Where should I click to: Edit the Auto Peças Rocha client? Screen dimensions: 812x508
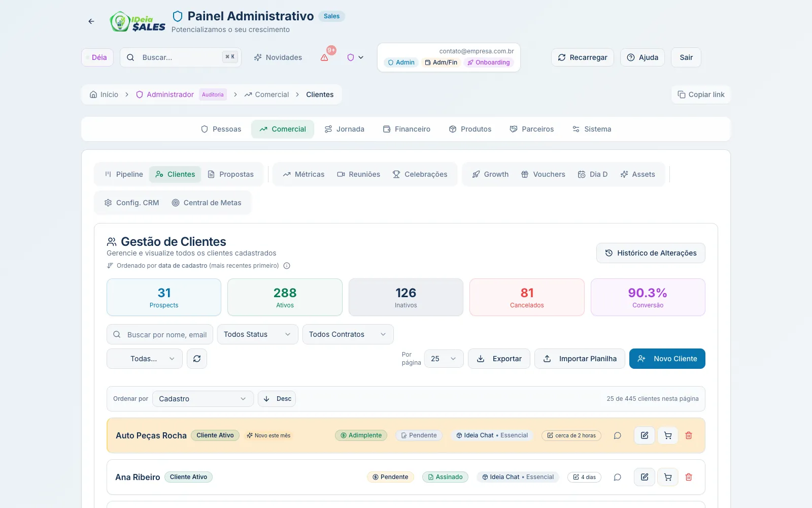tap(645, 435)
